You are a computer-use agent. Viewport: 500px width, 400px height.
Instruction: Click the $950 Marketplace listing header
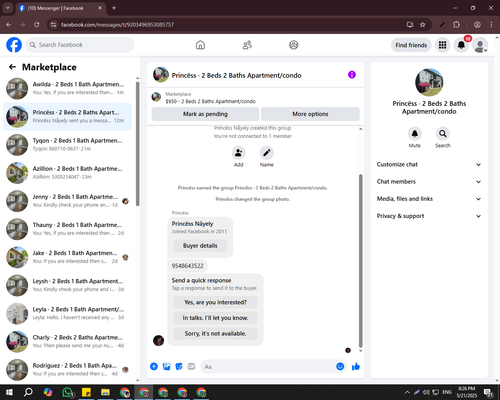(211, 101)
